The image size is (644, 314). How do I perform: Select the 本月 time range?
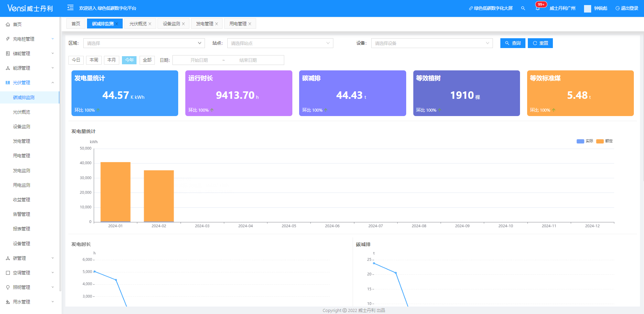(x=111, y=60)
